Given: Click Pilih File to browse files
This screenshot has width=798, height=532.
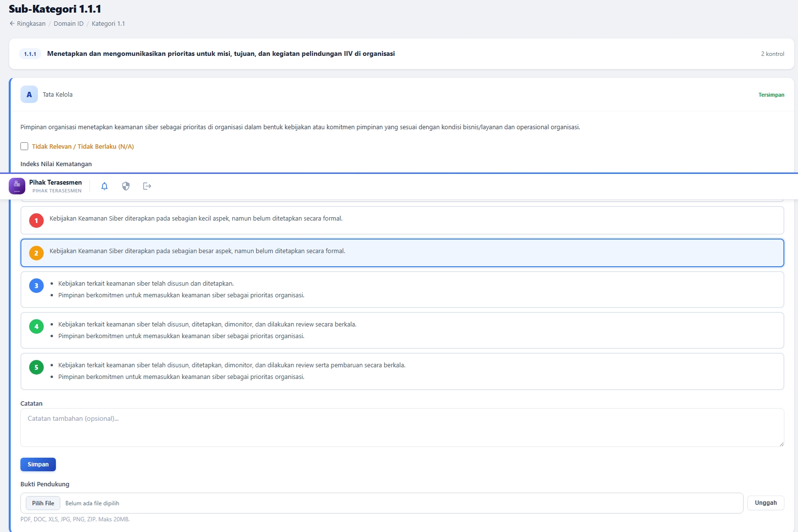Looking at the screenshot, I should click(x=43, y=503).
